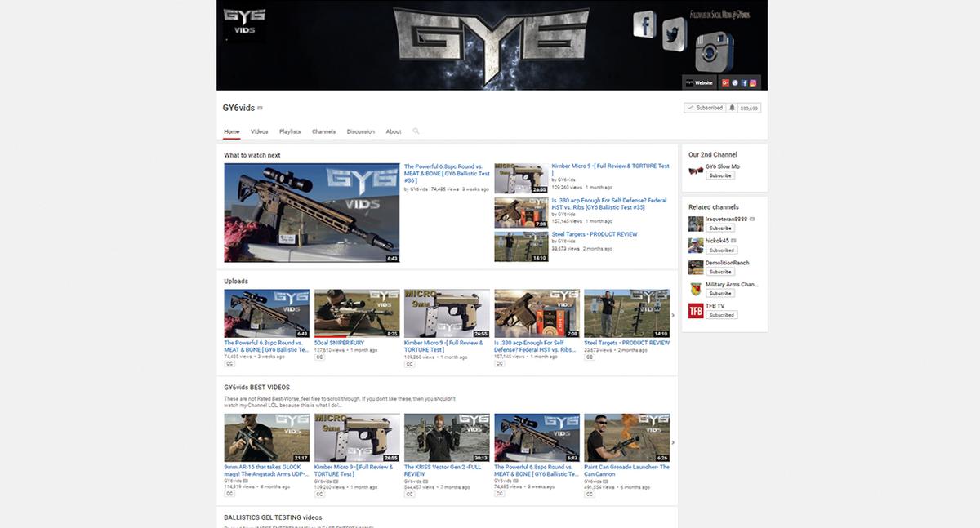Screen dimensions: 980x528
Task: Open the GY6 Slow Mo channel avatar
Action: (x=696, y=171)
